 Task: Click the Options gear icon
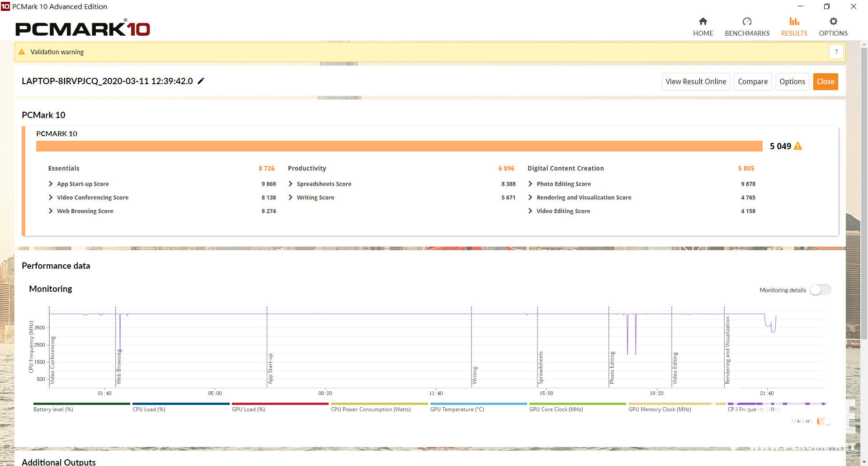[x=833, y=21]
